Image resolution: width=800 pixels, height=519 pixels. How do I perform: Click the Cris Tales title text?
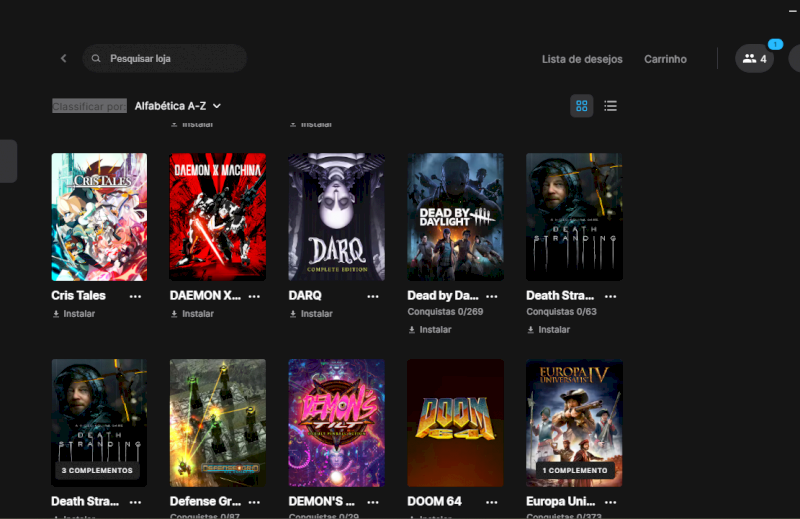(x=79, y=295)
